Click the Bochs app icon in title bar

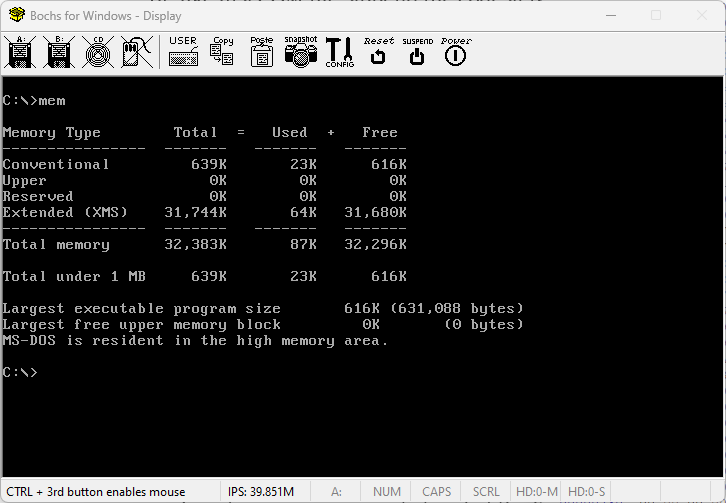coord(17,15)
